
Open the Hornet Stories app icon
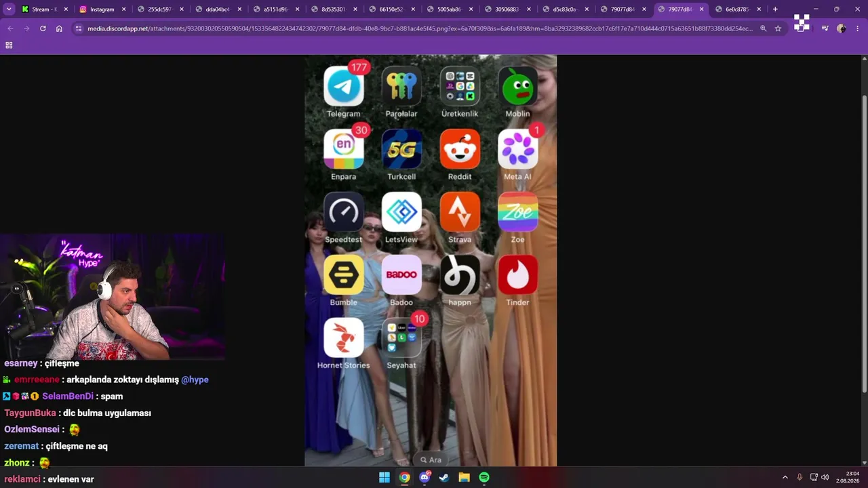[x=344, y=338]
